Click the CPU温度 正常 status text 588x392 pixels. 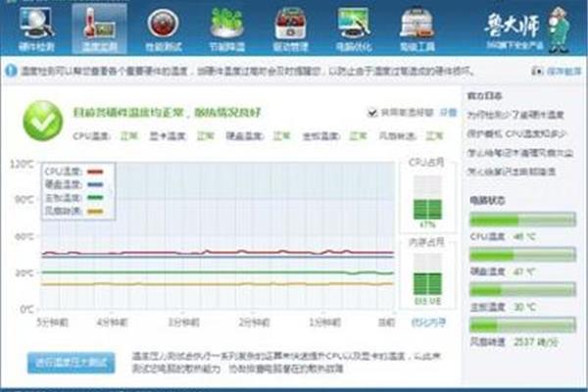[129, 136]
